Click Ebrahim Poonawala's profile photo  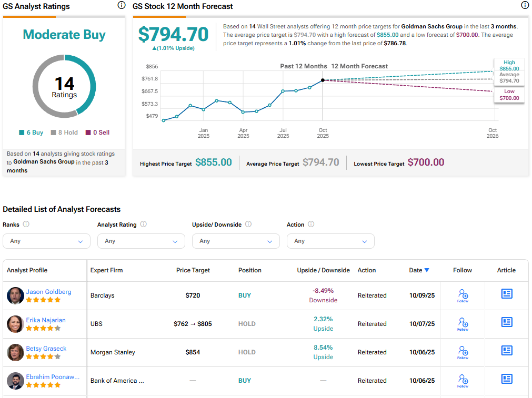tap(15, 381)
